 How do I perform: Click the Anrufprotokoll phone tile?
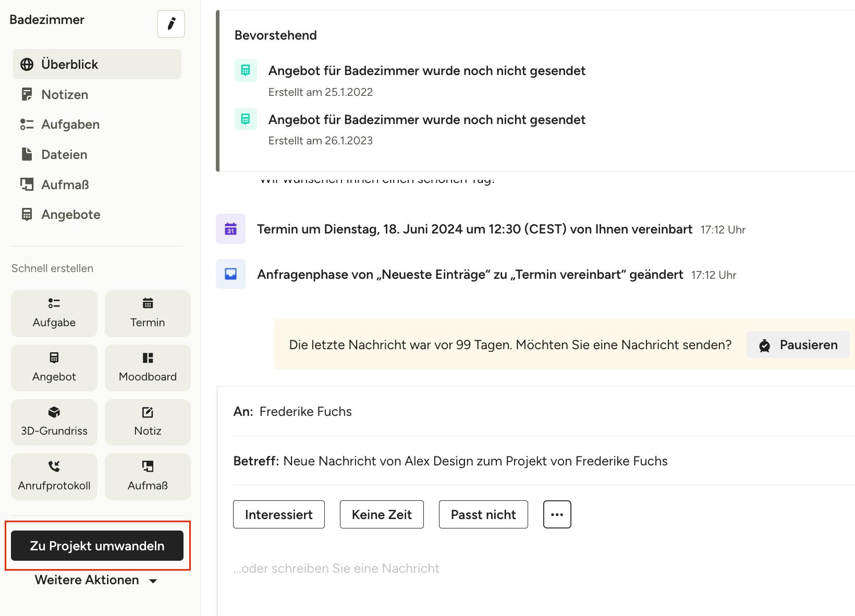tap(54, 477)
